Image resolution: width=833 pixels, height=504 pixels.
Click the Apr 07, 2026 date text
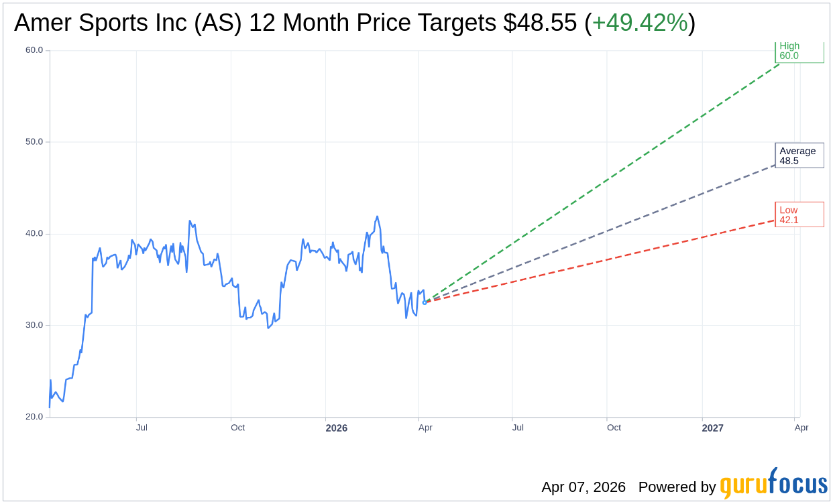584,487
